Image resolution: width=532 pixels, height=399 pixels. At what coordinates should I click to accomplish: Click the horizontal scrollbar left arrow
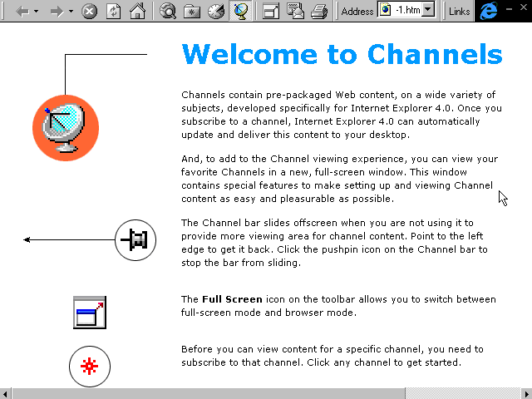tap(6, 393)
